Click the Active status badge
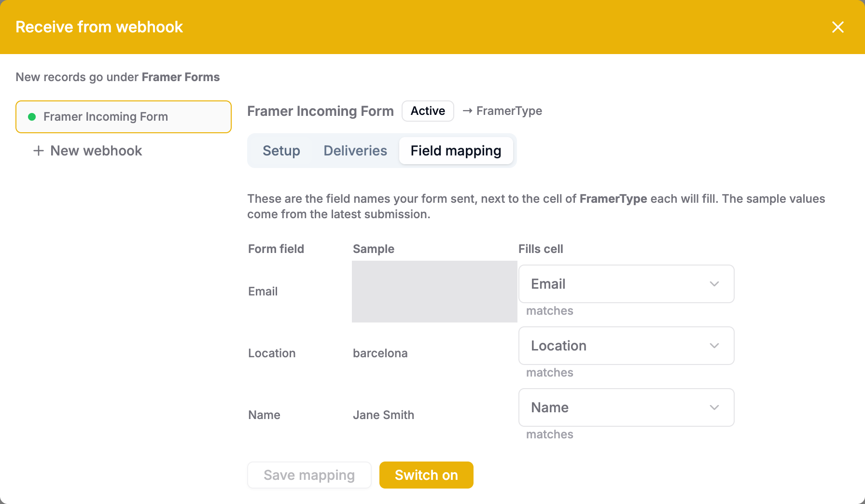Screen dimensions: 865x504 pyautogui.click(x=428, y=111)
